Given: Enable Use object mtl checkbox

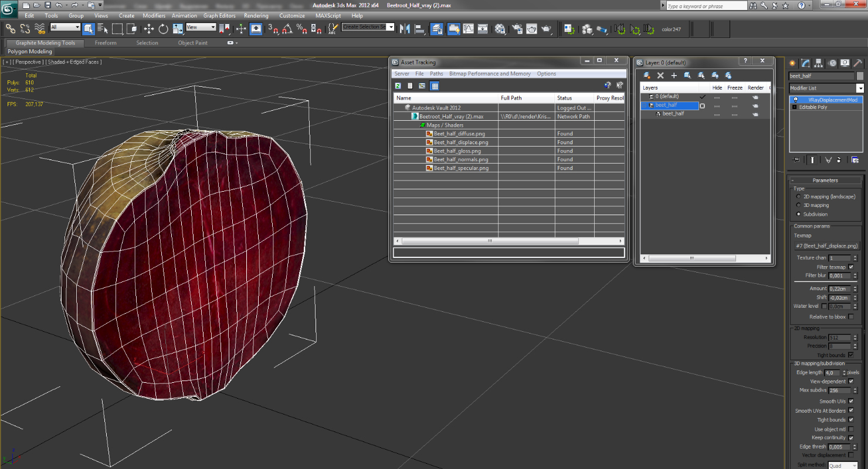Looking at the screenshot, I should (x=851, y=429).
